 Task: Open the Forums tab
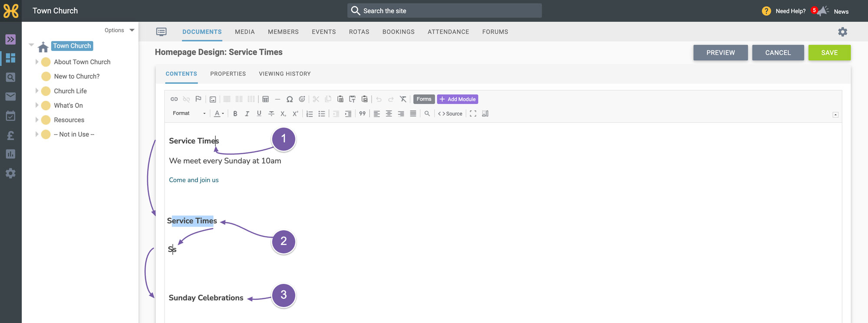click(495, 32)
